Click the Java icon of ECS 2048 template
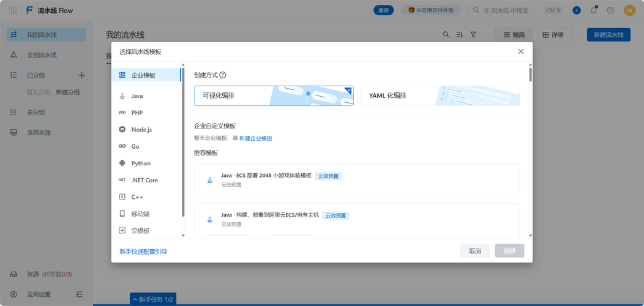The height and width of the screenshot is (306, 644). point(210,180)
